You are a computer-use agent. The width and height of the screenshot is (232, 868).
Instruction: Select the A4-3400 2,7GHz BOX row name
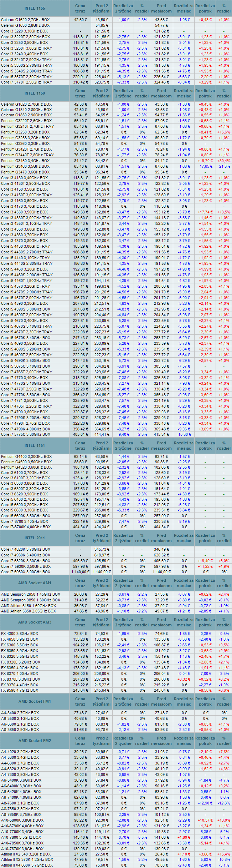coord(20,713)
